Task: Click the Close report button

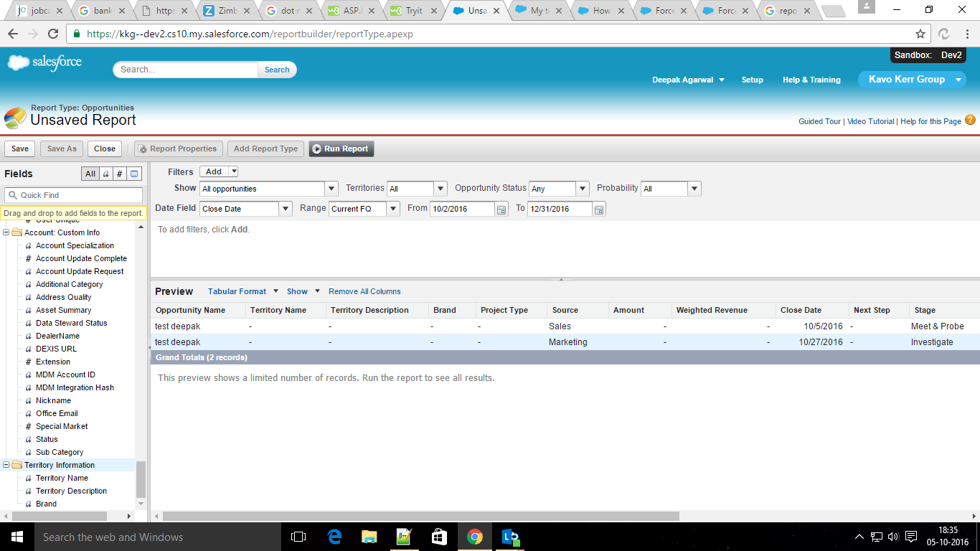Action: 105,149
